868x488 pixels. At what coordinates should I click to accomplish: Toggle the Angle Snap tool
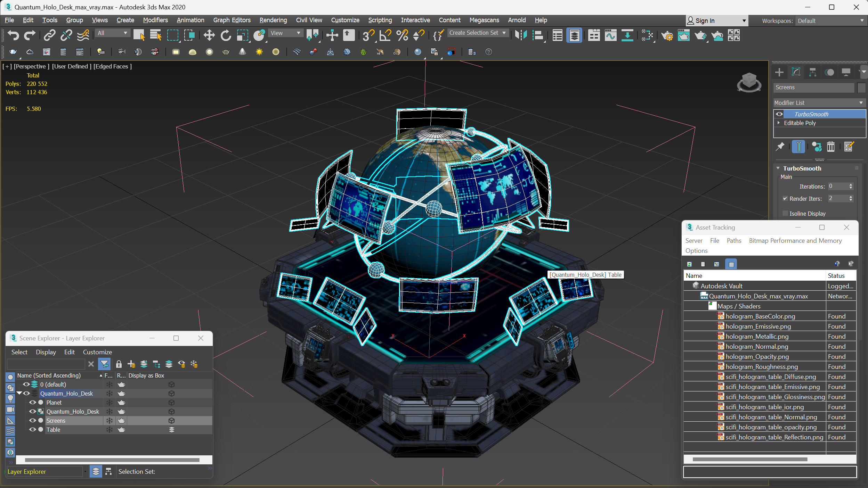click(385, 35)
